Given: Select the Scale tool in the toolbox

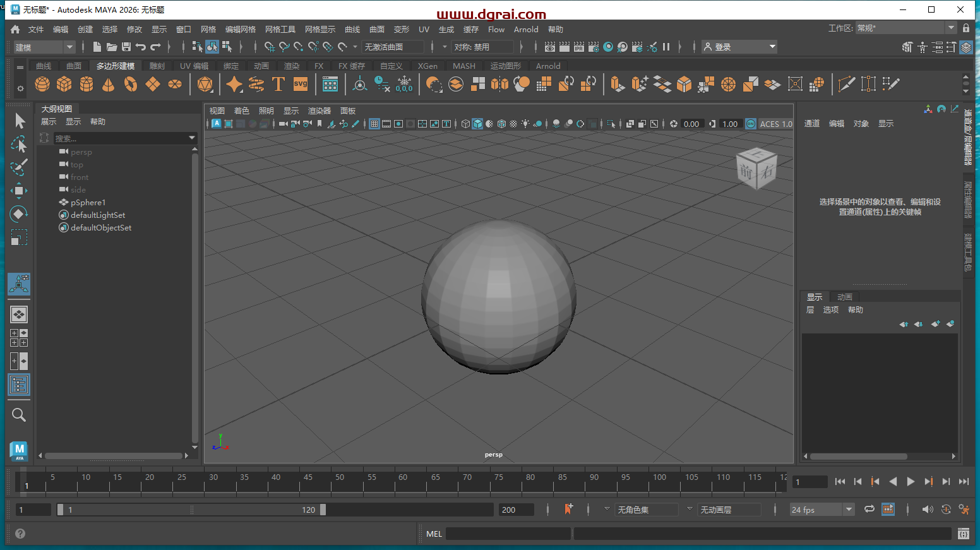Looking at the screenshot, I should (19, 237).
